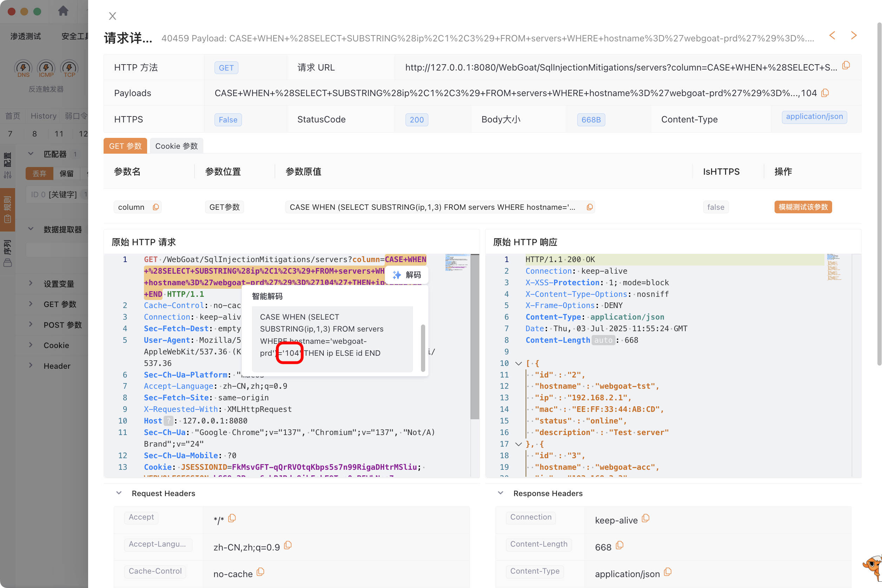Collapse the 数据提取器 section
The image size is (882, 588).
tap(31, 229)
